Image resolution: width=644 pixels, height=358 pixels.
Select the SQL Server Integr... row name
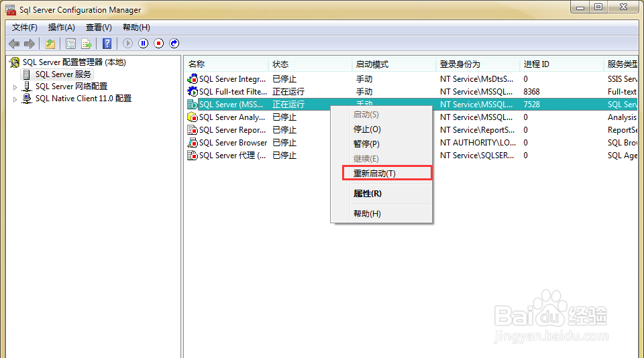(x=233, y=79)
